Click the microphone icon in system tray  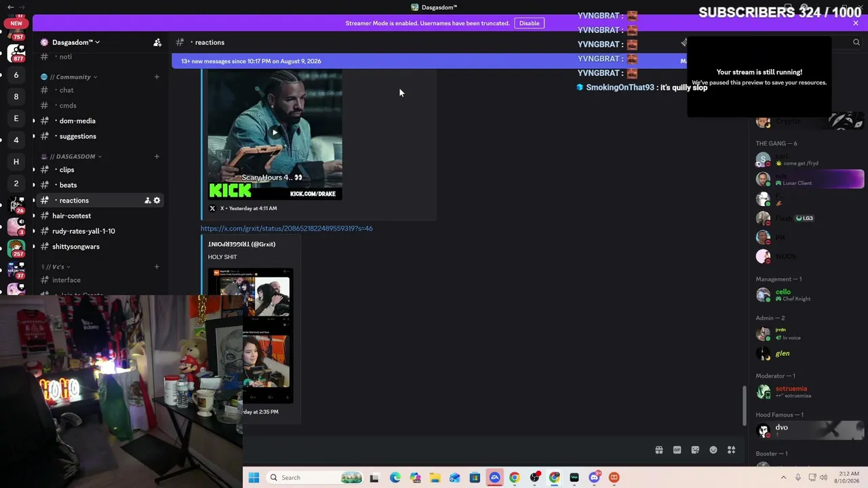(x=798, y=478)
